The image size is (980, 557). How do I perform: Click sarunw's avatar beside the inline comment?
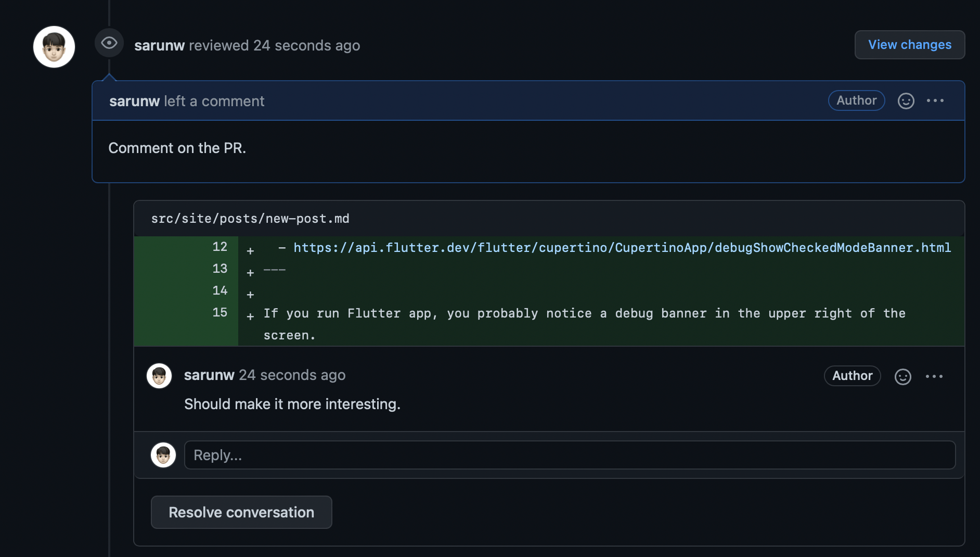click(159, 376)
